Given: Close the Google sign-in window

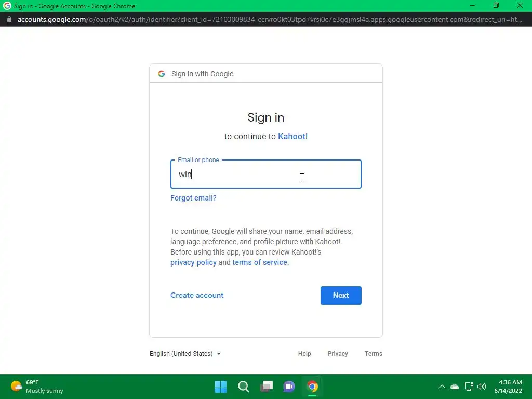Looking at the screenshot, I should 520,6.
